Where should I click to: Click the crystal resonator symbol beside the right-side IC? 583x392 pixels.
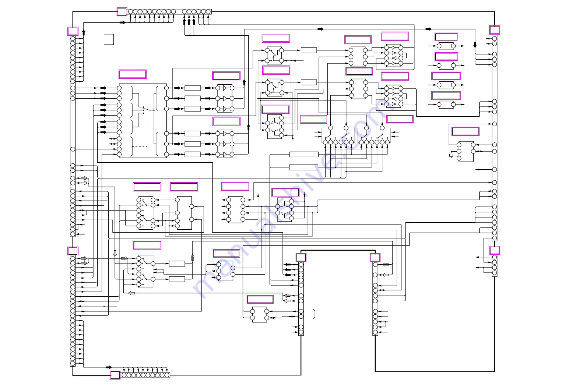click(x=451, y=155)
